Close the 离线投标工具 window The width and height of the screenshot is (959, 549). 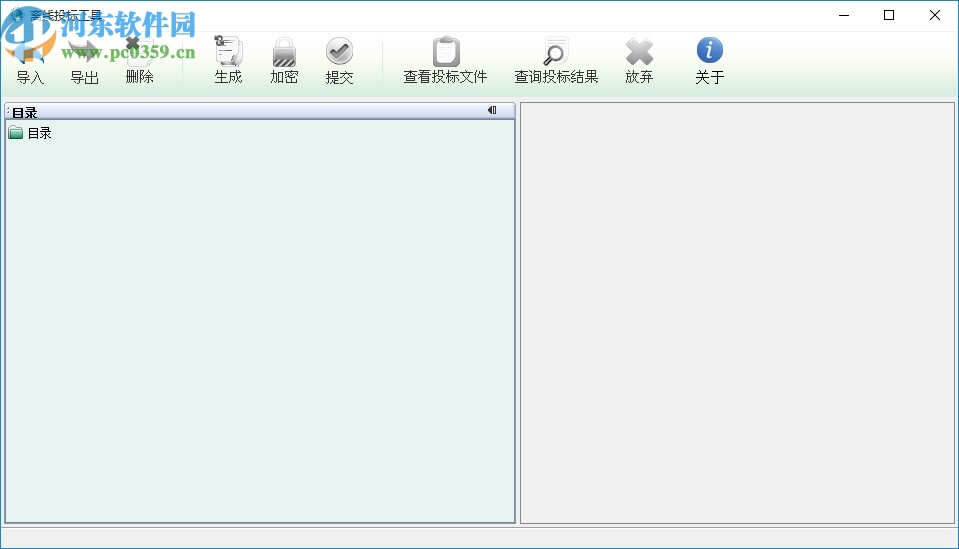[x=935, y=15]
